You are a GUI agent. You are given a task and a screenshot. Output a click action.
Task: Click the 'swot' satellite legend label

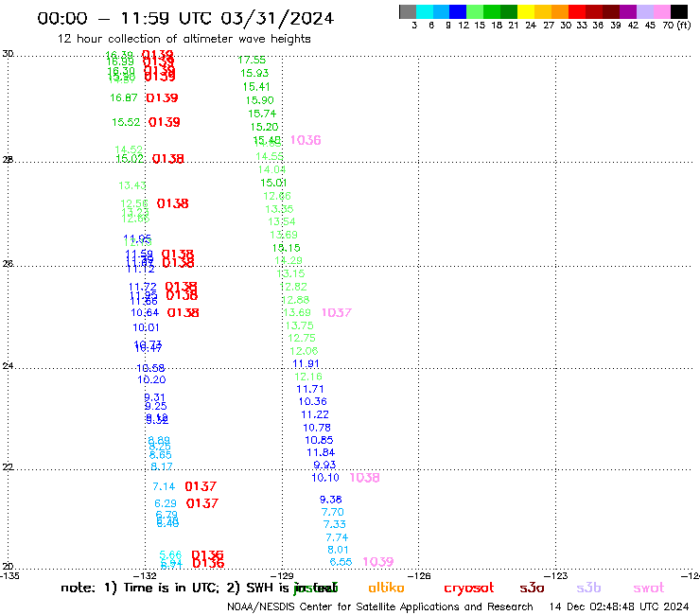click(x=648, y=589)
